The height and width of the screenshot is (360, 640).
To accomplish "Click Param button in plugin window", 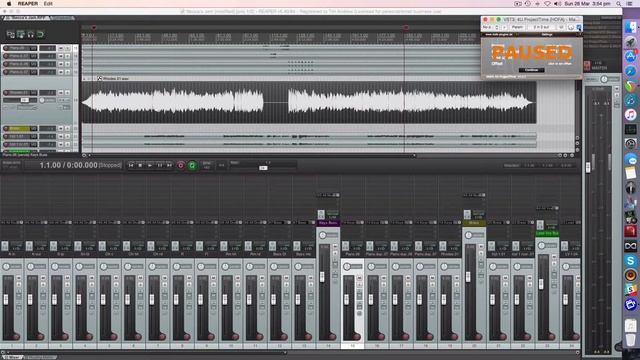I will click(517, 27).
